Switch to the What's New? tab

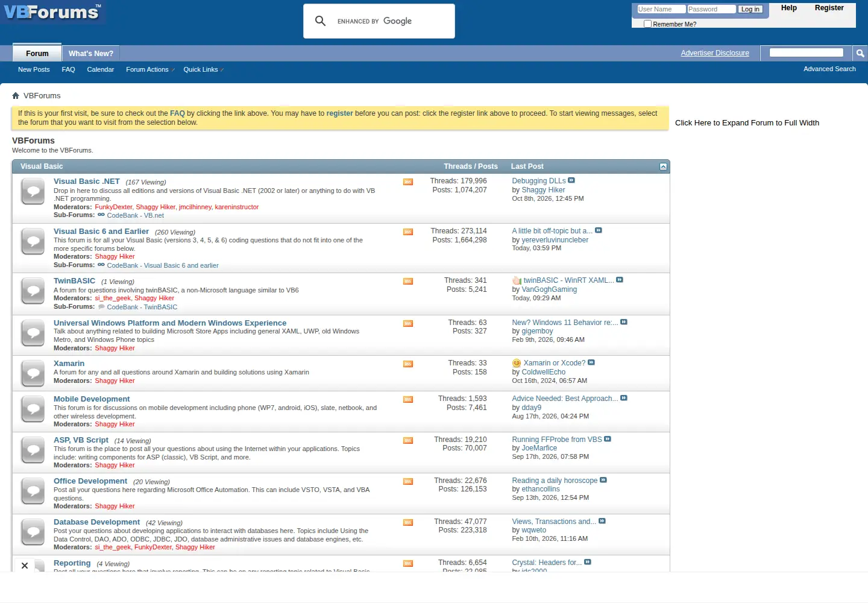[x=91, y=54]
